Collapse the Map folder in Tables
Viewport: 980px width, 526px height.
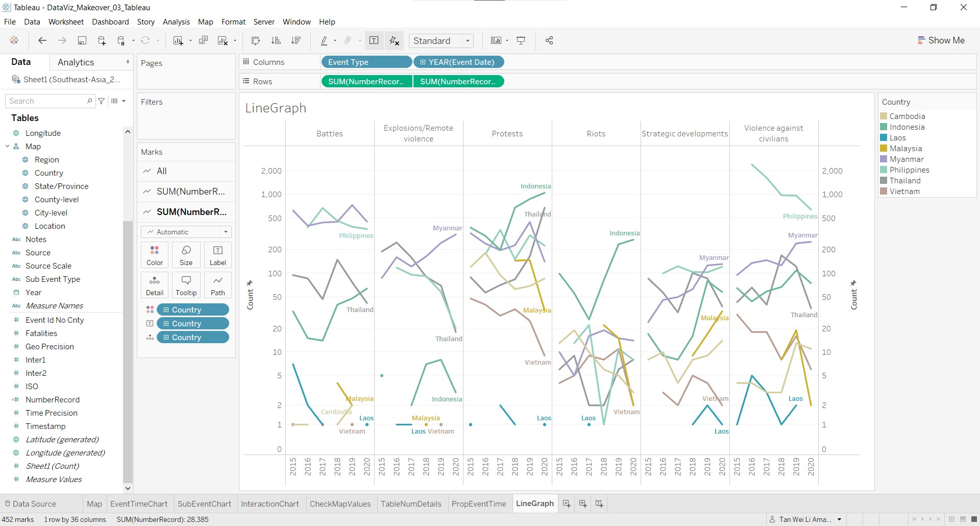tap(8, 147)
